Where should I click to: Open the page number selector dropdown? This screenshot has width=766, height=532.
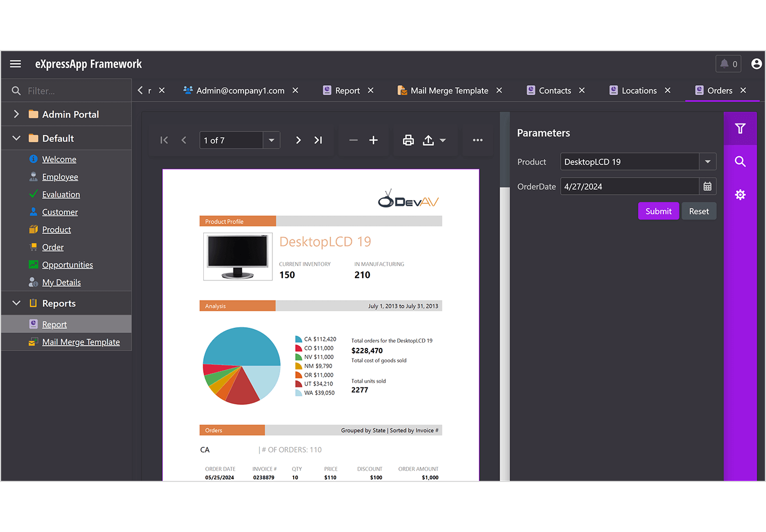point(271,140)
